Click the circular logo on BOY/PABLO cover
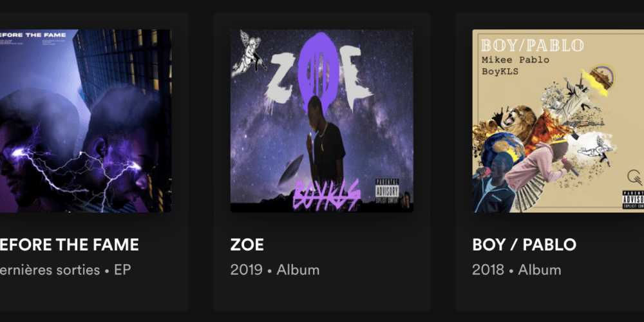The width and height of the screenshot is (644, 322). click(634, 178)
